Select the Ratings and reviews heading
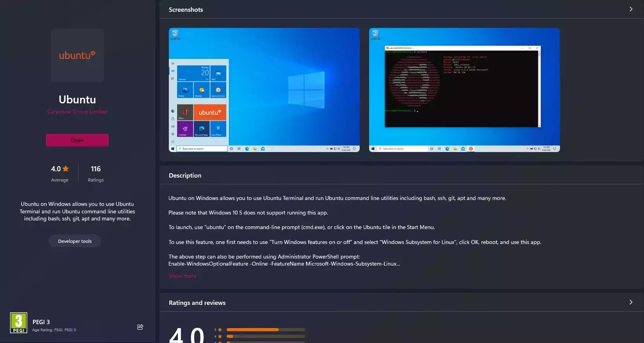The image size is (644, 343). [197, 303]
